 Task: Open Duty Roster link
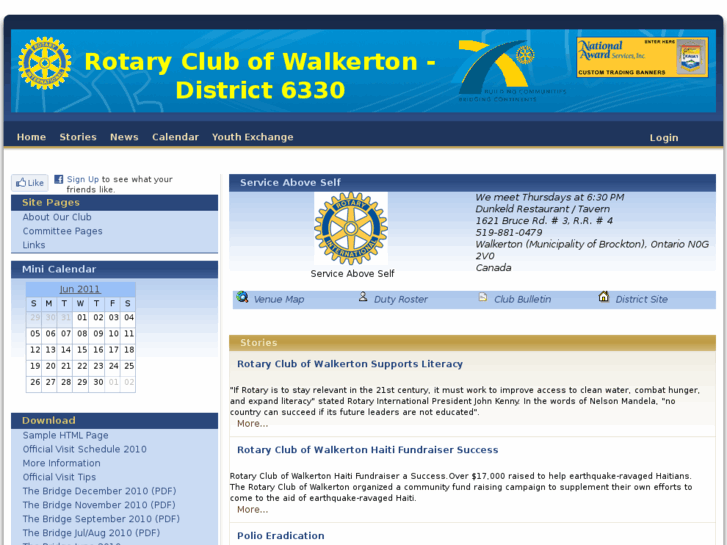point(401,300)
